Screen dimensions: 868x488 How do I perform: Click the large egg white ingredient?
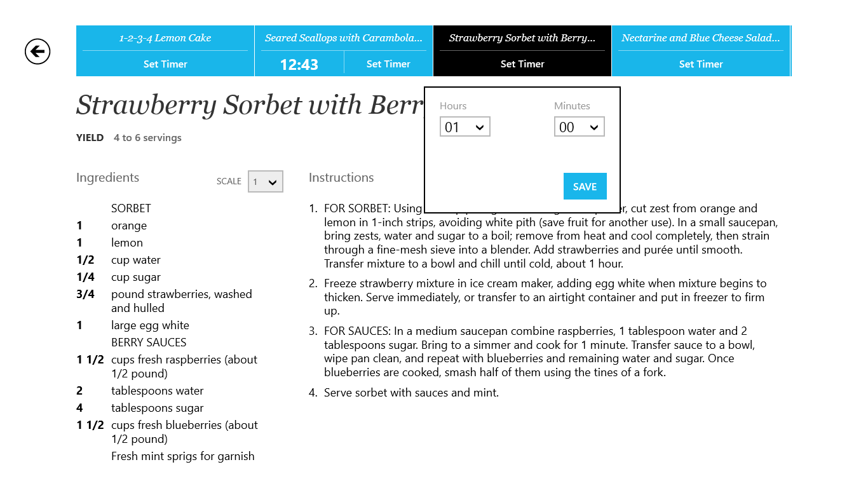150,325
